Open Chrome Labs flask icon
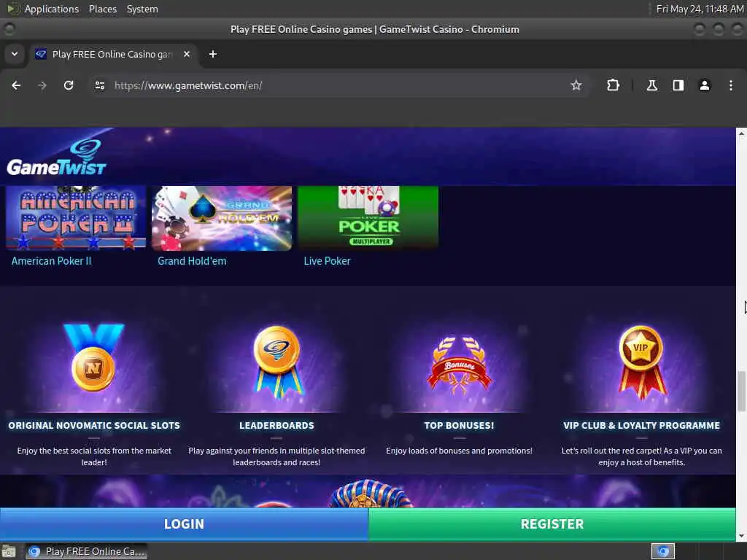 click(x=651, y=86)
